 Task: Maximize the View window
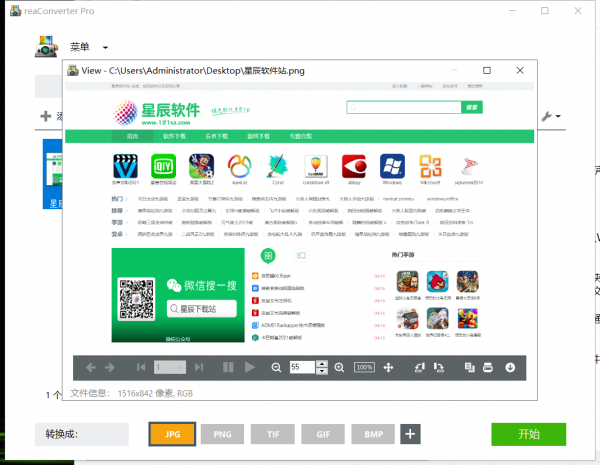pos(487,70)
